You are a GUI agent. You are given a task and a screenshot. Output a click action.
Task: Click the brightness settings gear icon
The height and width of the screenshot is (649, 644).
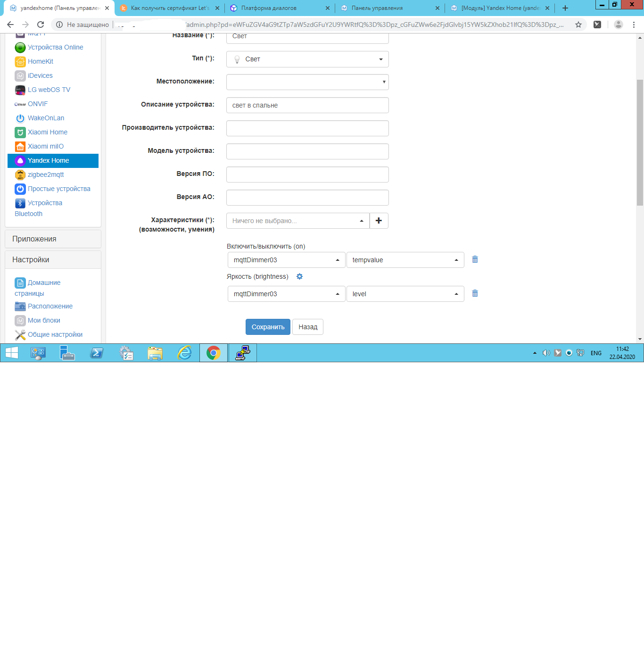click(299, 276)
